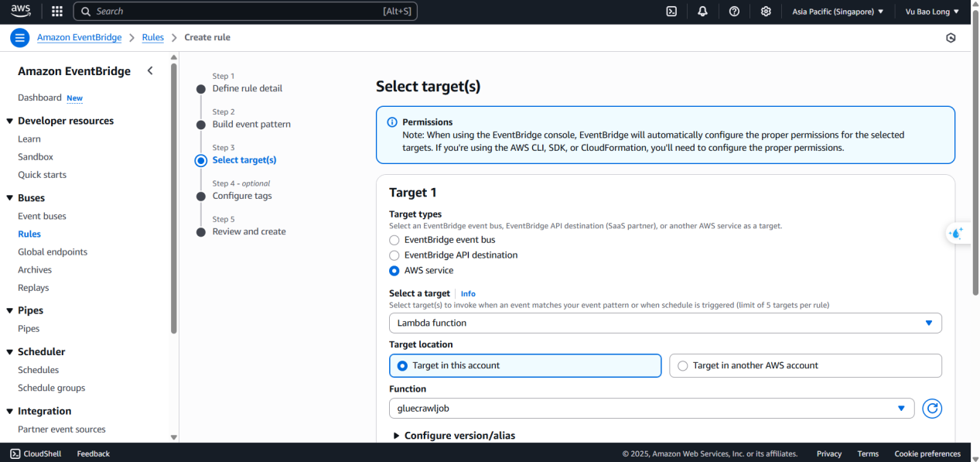Image resolution: width=980 pixels, height=462 pixels.
Task: Open the Vu Bao Long account menu
Action: pos(932,12)
